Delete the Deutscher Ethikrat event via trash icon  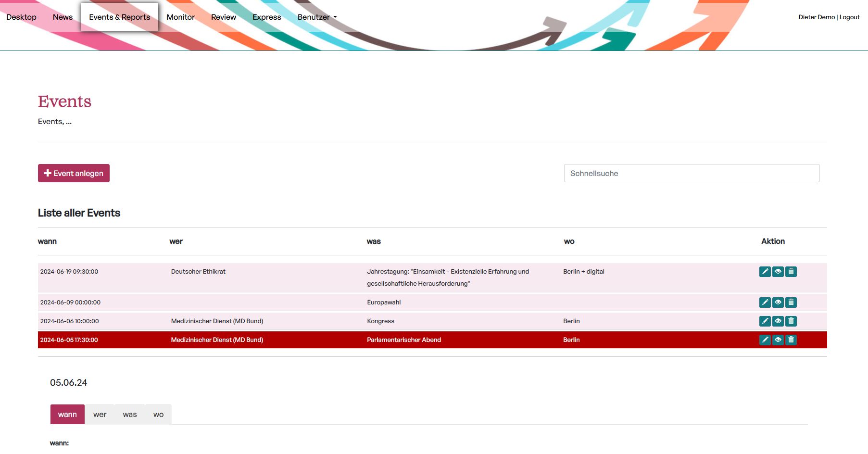click(x=791, y=272)
